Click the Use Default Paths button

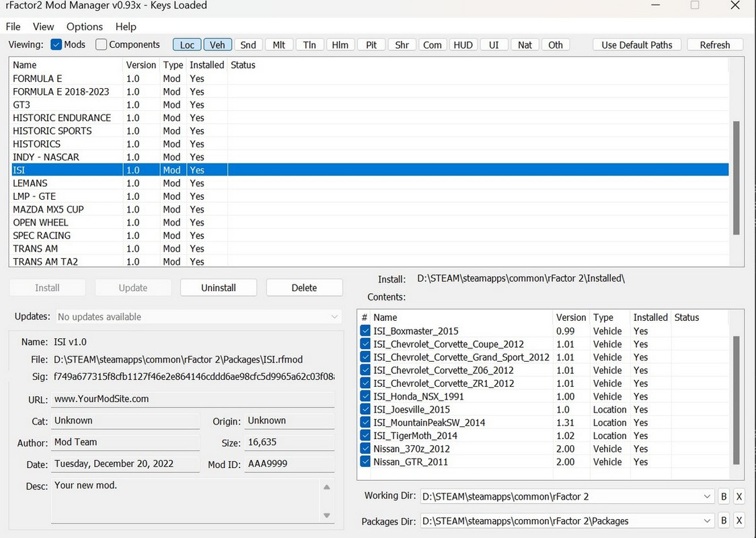637,45
